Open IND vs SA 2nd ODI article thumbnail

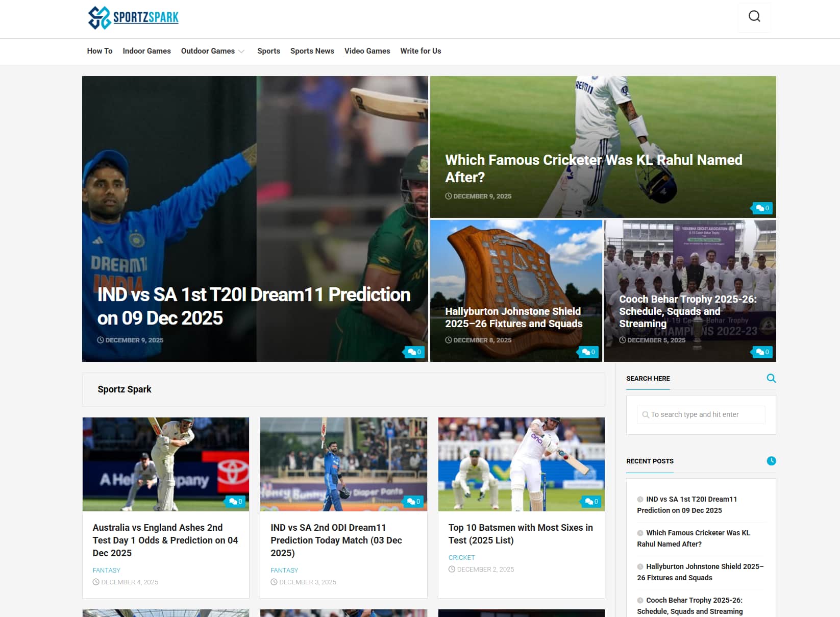pyautogui.click(x=343, y=464)
